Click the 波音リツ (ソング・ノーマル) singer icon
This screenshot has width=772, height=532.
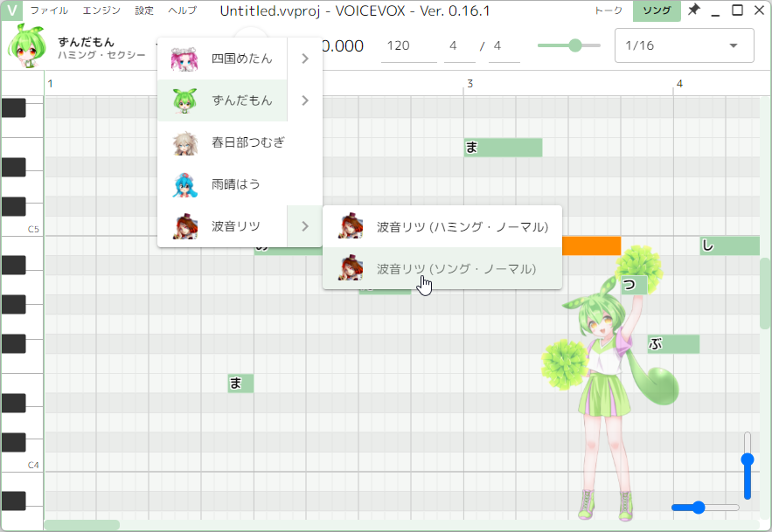(350, 268)
